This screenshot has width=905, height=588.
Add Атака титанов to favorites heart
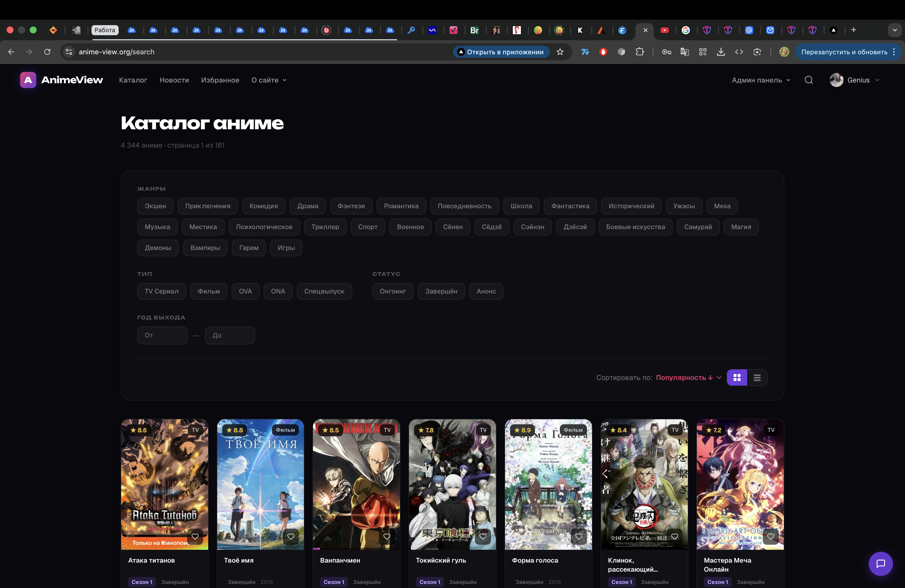pos(195,536)
